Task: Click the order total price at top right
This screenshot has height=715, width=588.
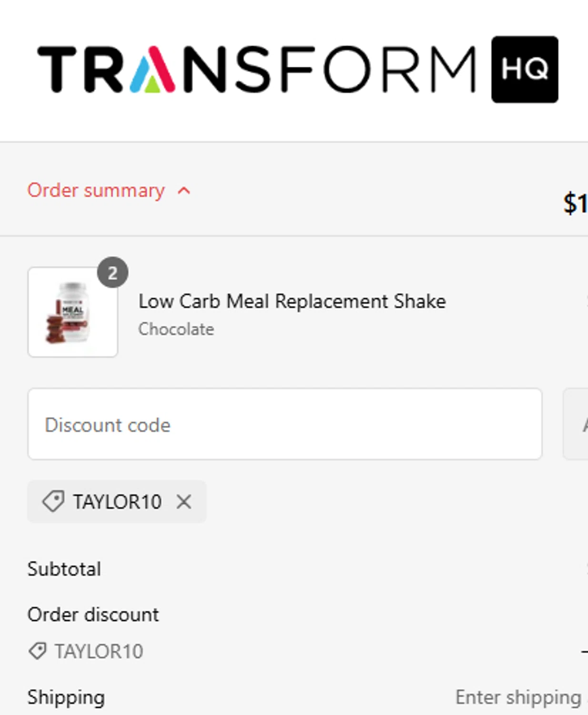Action: point(575,204)
